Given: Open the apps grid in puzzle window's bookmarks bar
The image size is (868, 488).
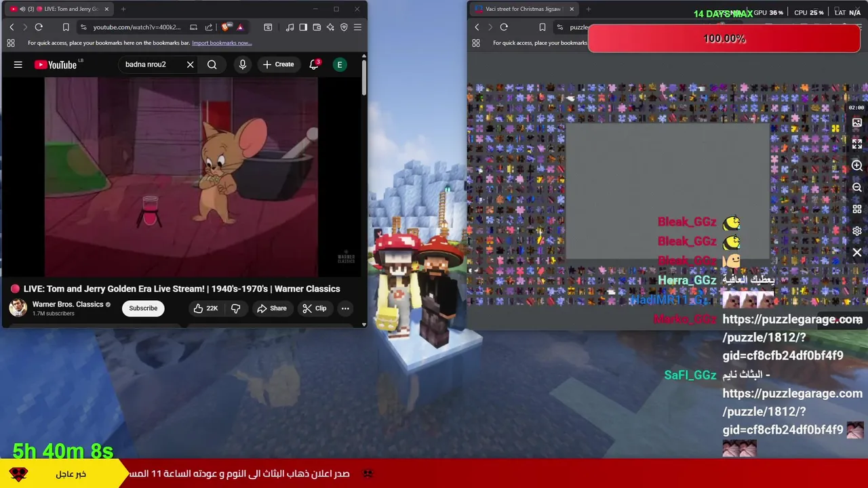Looking at the screenshot, I should (x=476, y=43).
